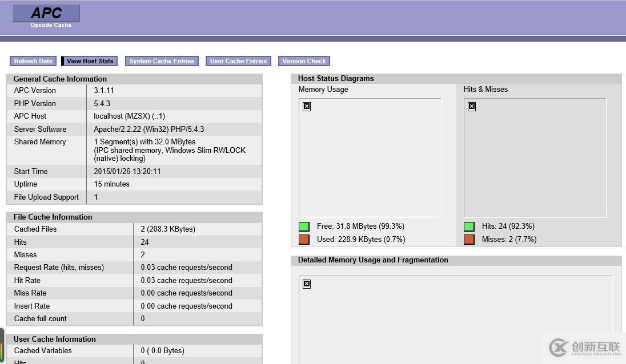Viewport: 626px width, 364px height.
Task: Click broken image icon in Detailed Memory Usage
Action: (x=307, y=284)
